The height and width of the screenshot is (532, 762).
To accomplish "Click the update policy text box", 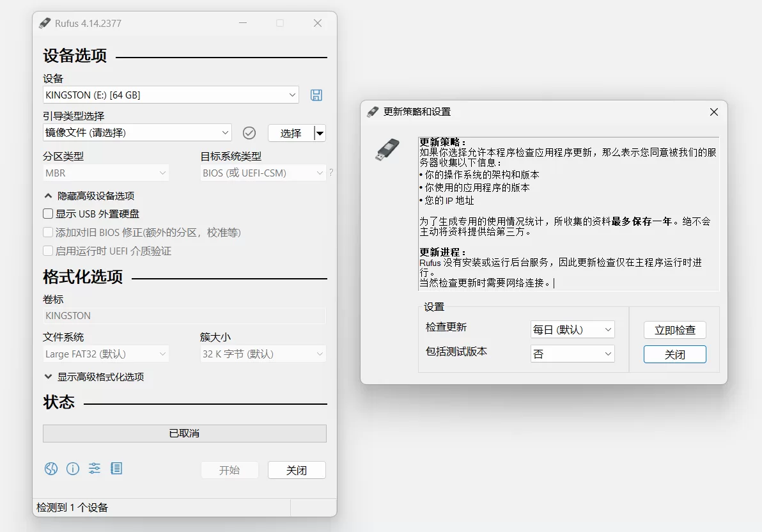I will tap(568, 214).
